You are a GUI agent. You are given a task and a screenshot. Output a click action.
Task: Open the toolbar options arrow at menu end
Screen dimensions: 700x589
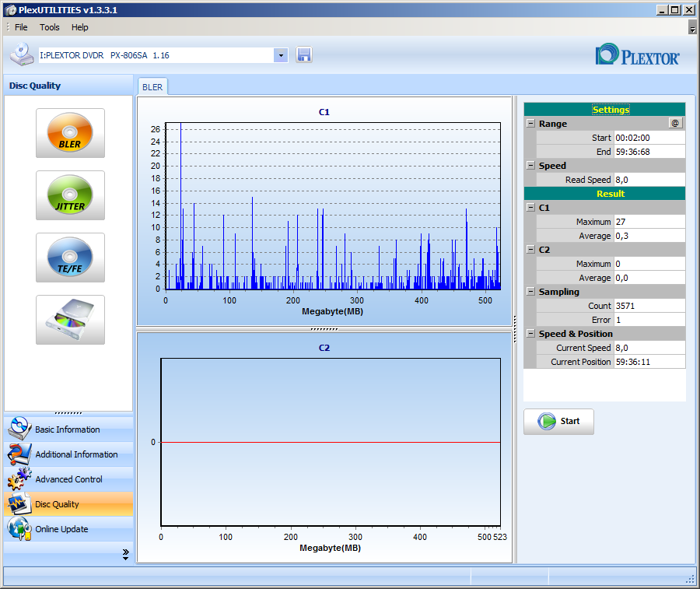[692, 27]
